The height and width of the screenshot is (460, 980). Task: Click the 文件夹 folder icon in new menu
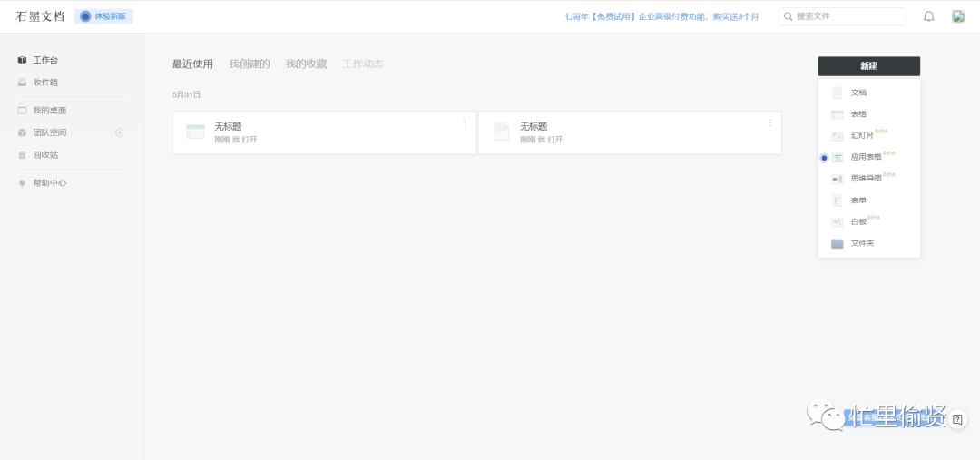(x=837, y=244)
